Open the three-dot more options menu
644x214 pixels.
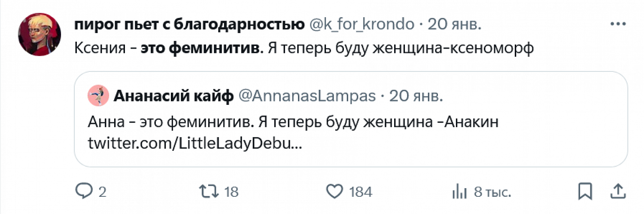(x=617, y=25)
